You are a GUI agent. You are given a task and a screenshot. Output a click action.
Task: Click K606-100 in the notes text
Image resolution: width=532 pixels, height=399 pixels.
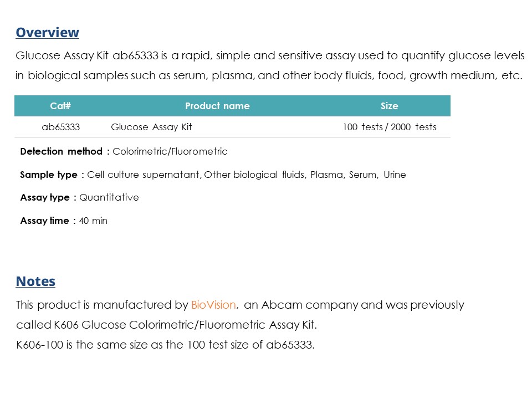40,345
